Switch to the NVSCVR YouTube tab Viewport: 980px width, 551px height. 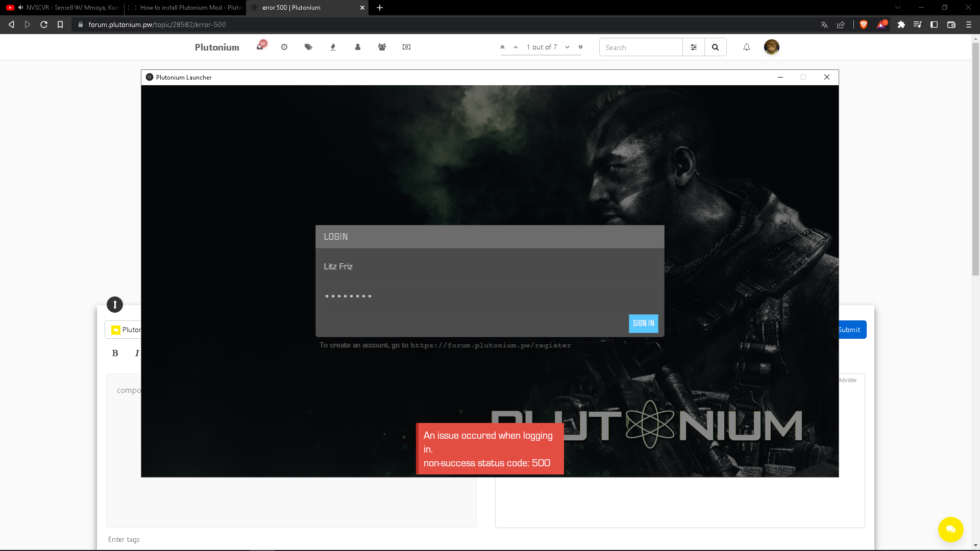tap(62, 8)
